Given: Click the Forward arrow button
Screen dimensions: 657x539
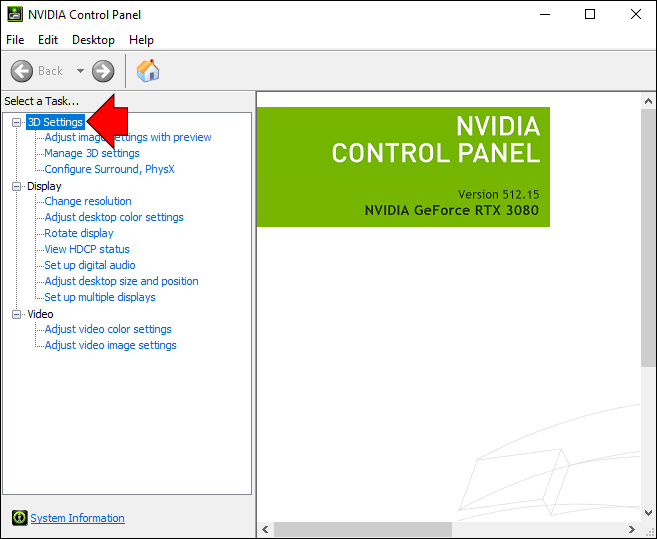Looking at the screenshot, I should click(103, 71).
